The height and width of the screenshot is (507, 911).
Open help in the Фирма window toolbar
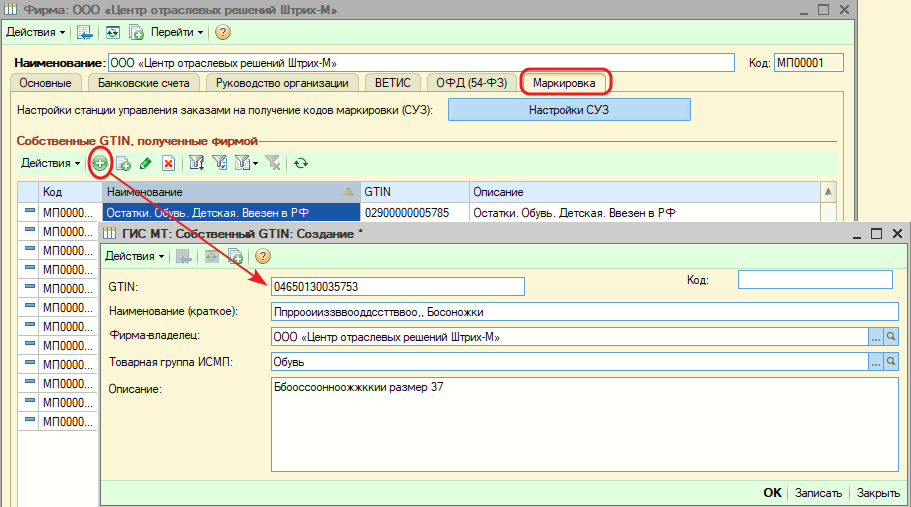(x=223, y=33)
